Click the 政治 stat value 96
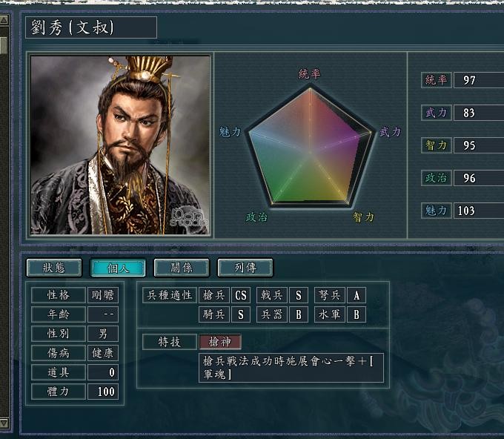Viewport: 504px width, 439px height. pyautogui.click(x=479, y=178)
